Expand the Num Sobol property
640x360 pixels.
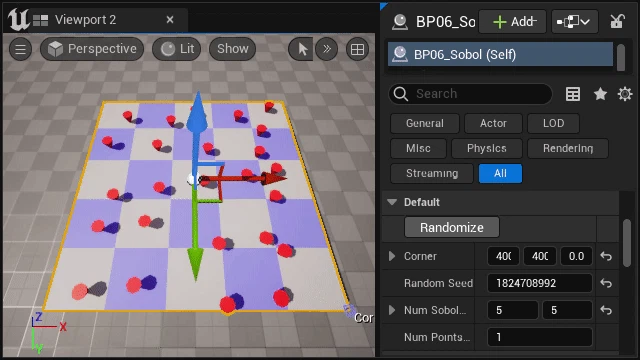(392, 310)
